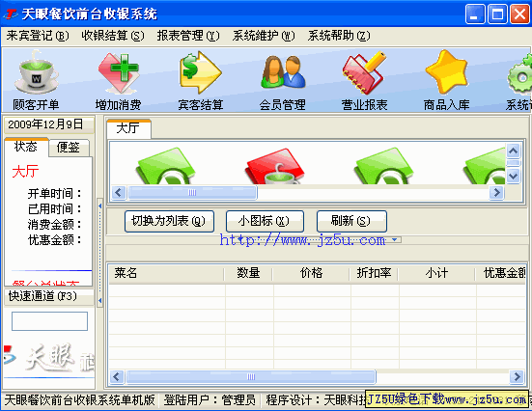Click status bar 天眼餐饮前台收银系统单机版 entry

[x=80, y=400]
